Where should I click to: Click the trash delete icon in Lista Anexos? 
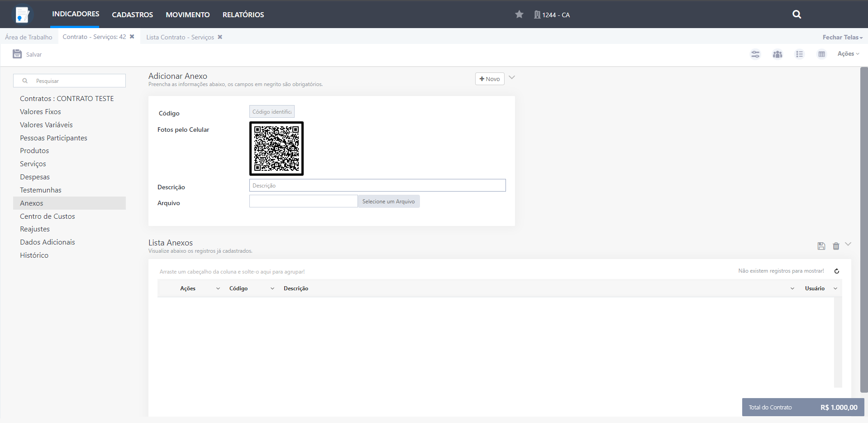(836, 246)
